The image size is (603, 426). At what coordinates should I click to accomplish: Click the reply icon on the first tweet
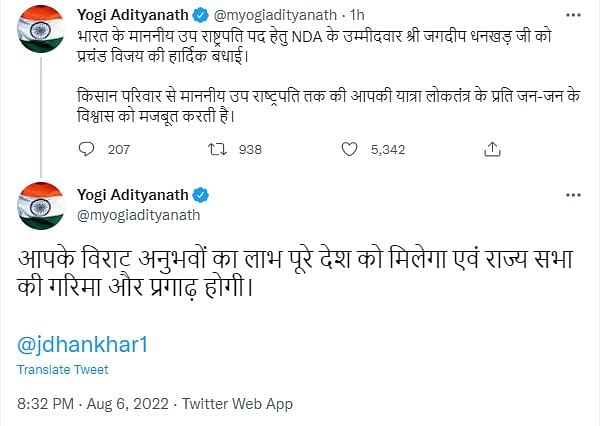(86, 149)
